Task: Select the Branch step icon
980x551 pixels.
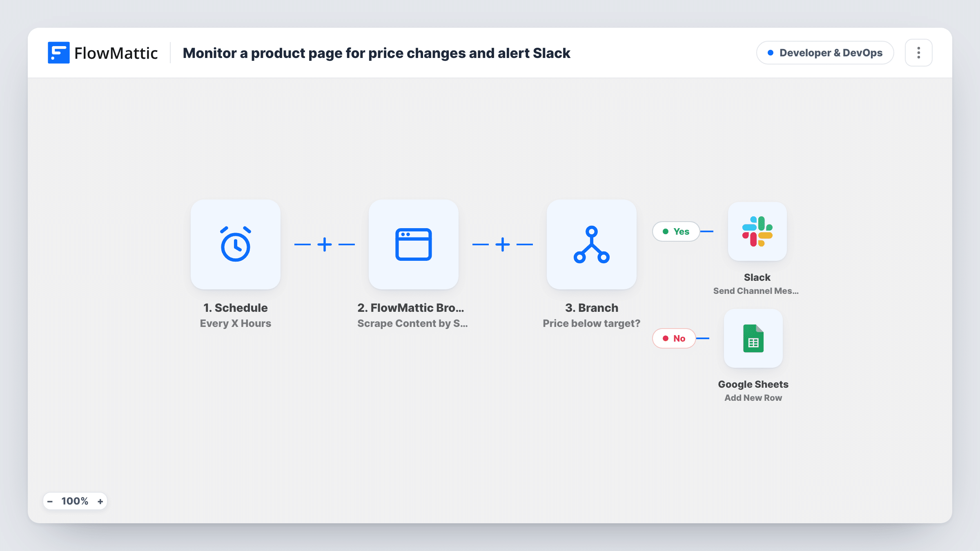Action: tap(592, 244)
